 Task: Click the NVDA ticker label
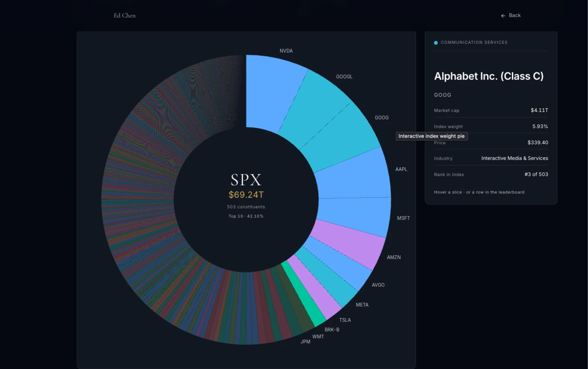tap(286, 51)
